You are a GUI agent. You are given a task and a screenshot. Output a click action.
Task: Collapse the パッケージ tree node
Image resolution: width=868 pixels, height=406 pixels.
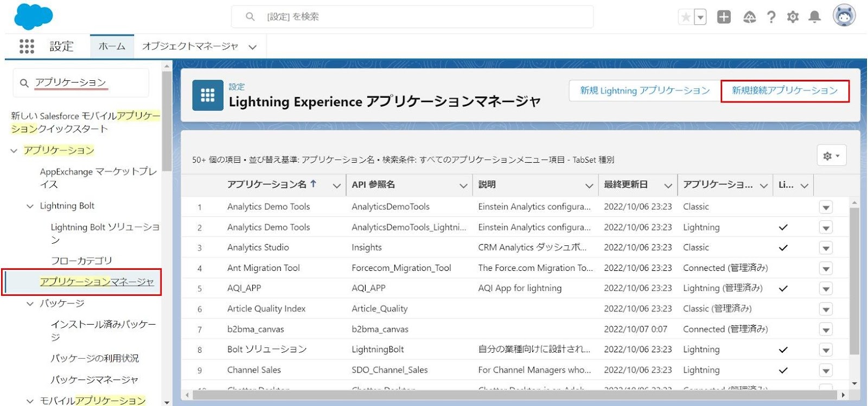tap(30, 304)
